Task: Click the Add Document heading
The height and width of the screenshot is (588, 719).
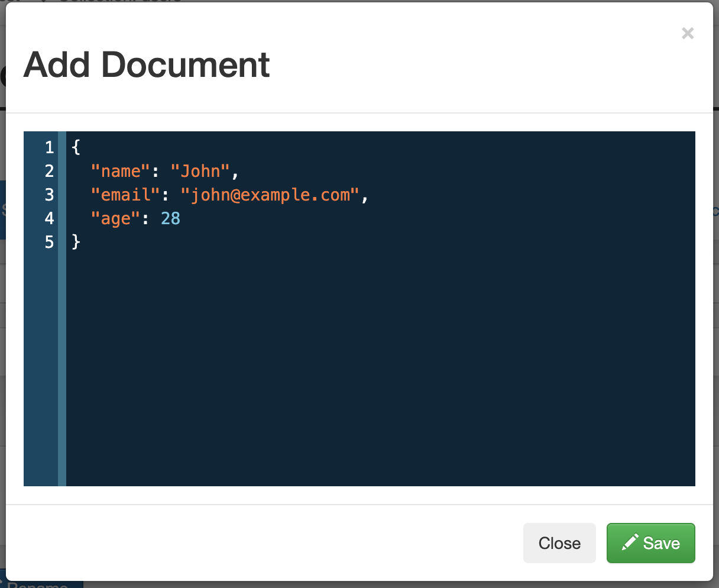Action: [x=147, y=64]
